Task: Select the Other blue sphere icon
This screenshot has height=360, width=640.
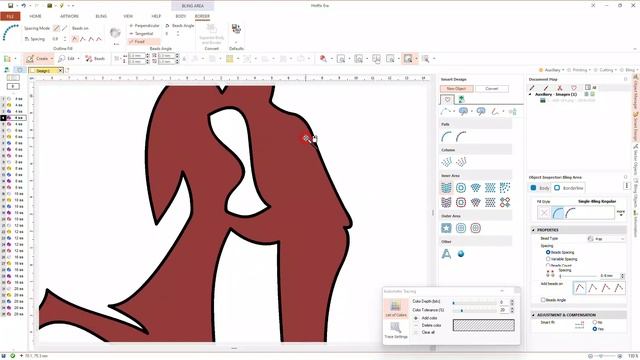Action: point(461,254)
